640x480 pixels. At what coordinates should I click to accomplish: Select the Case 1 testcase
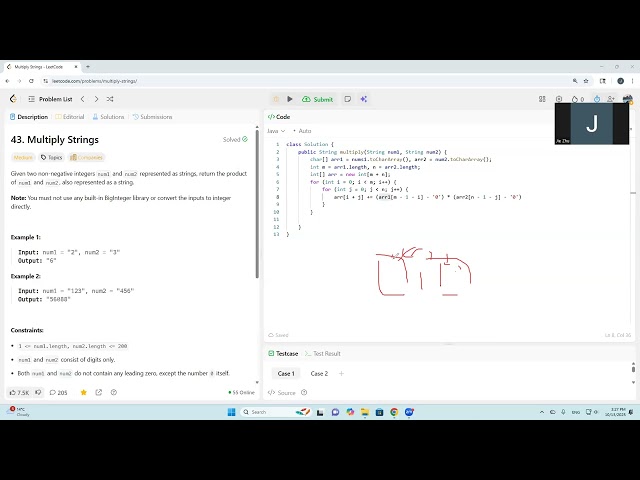286,373
